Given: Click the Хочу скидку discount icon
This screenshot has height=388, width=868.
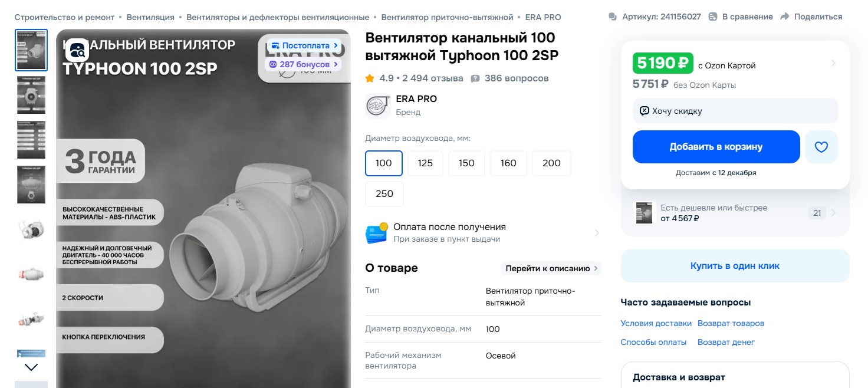Looking at the screenshot, I should pyautogui.click(x=645, y=111).
